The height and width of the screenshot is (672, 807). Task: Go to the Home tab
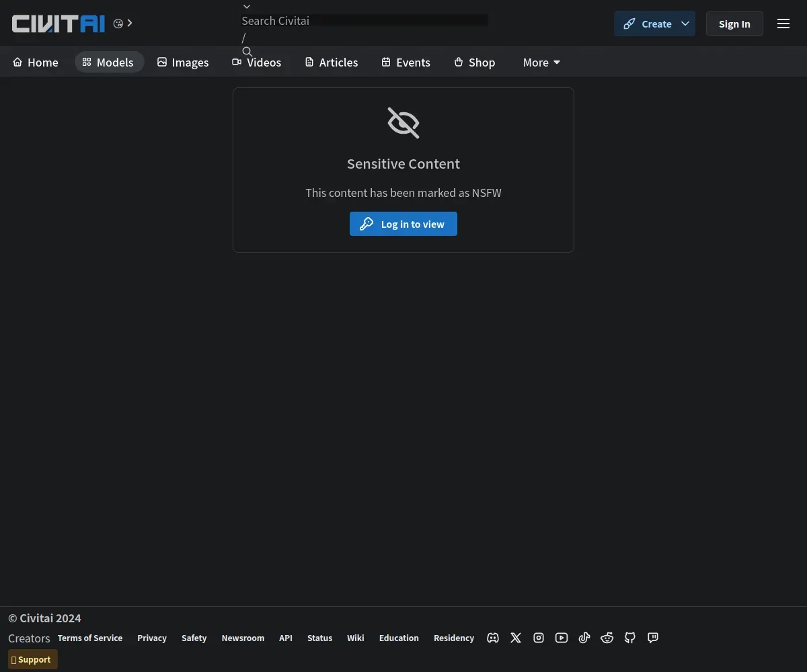point(36,62)
